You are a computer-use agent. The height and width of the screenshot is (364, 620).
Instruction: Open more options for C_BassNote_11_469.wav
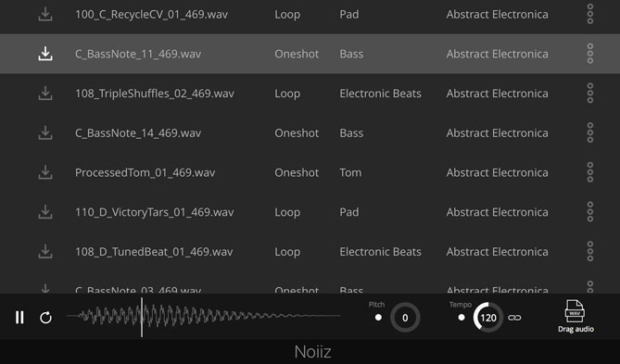pos(590,54)
